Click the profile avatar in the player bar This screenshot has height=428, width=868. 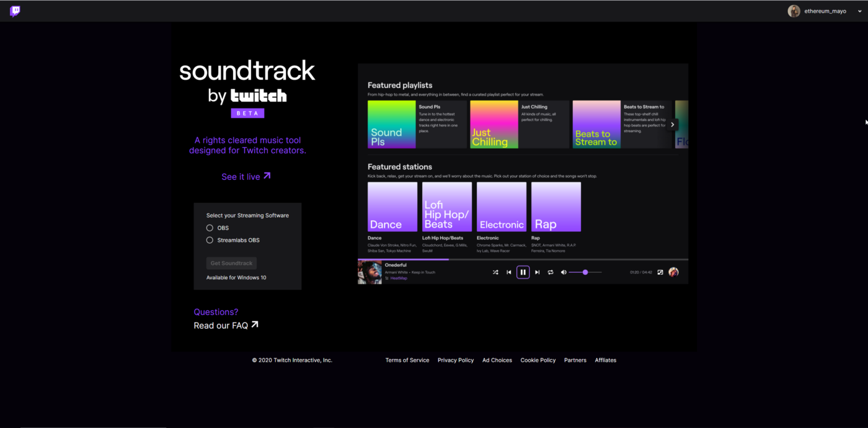673,272
